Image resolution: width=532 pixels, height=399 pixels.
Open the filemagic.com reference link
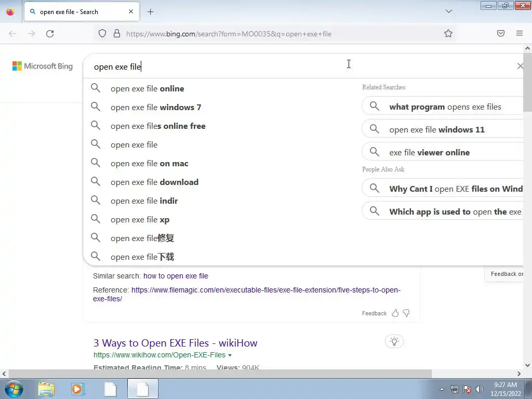click(x=247, y=295)
